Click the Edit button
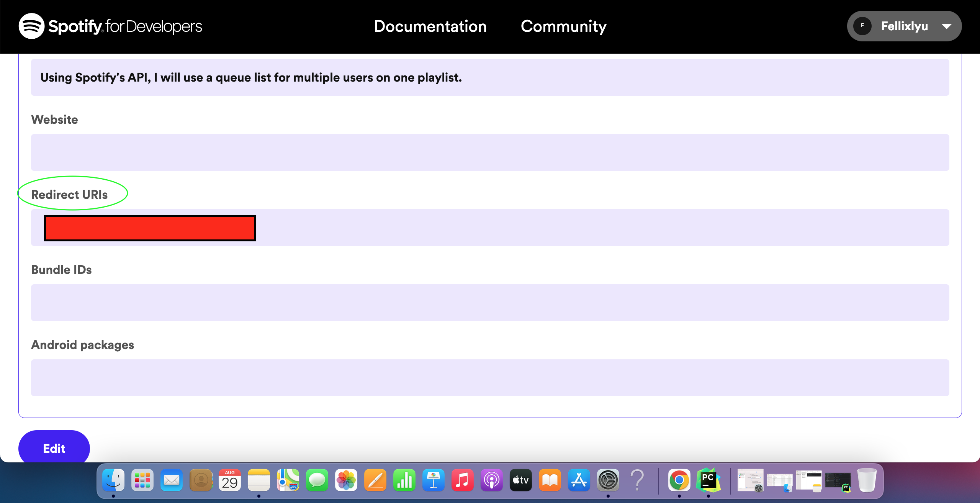The width and height of the screenshot is (980, 503). click(x=54, y=448)
